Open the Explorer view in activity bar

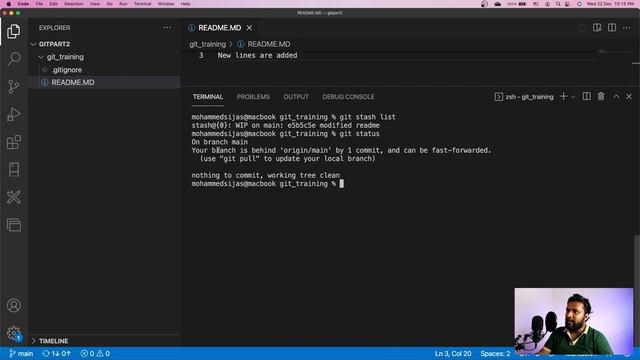(x=13, y=31)
